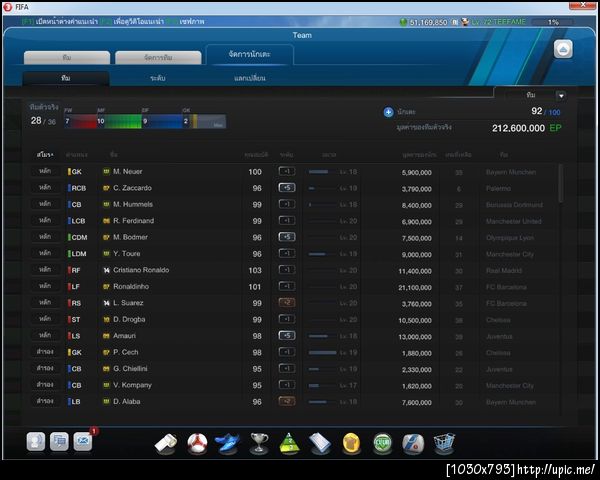Select the Ronaldinho player row
This screenshot has width=600, height=480.
click(293, 287)
